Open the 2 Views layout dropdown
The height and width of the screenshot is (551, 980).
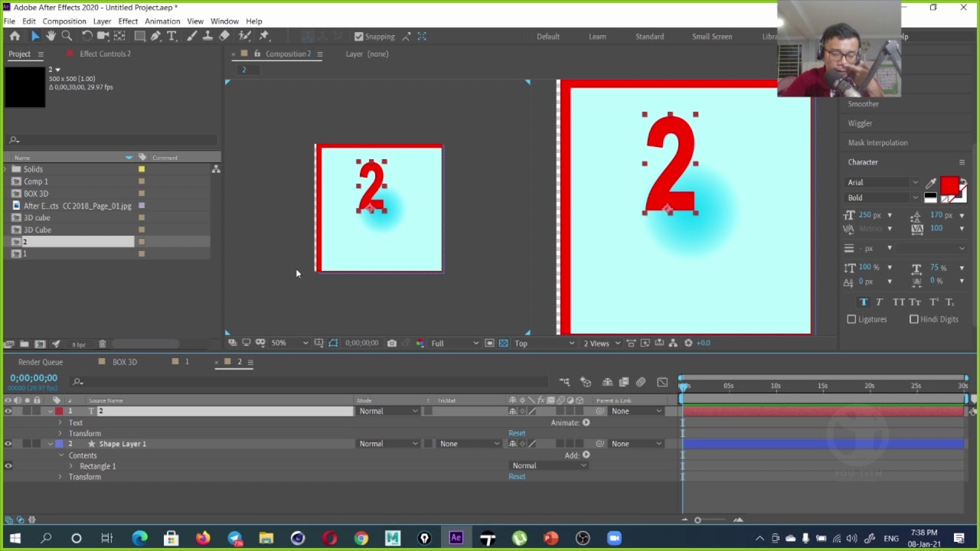601,343
